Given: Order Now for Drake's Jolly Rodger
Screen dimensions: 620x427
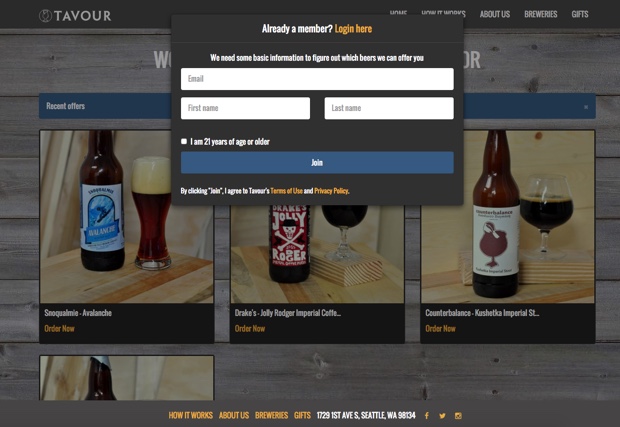Looking at the screenshot, I should [x=250, y=329].
